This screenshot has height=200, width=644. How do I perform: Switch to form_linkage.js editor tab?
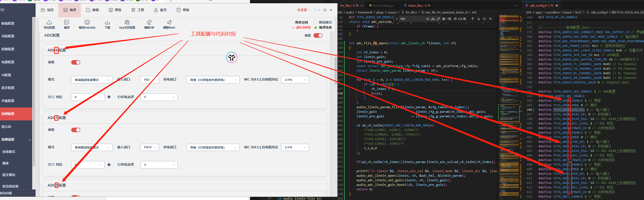(383, 6)
